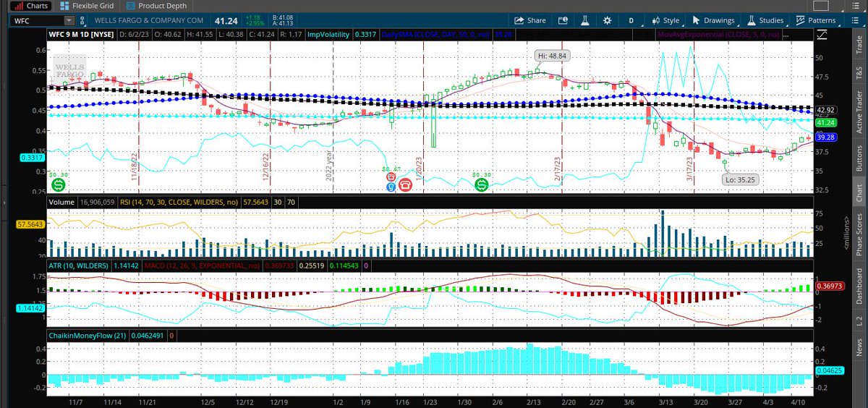The width and height of the screenshot is (868, 408).
Task: Open the Patterns menu
Action: tap(817, 20)
